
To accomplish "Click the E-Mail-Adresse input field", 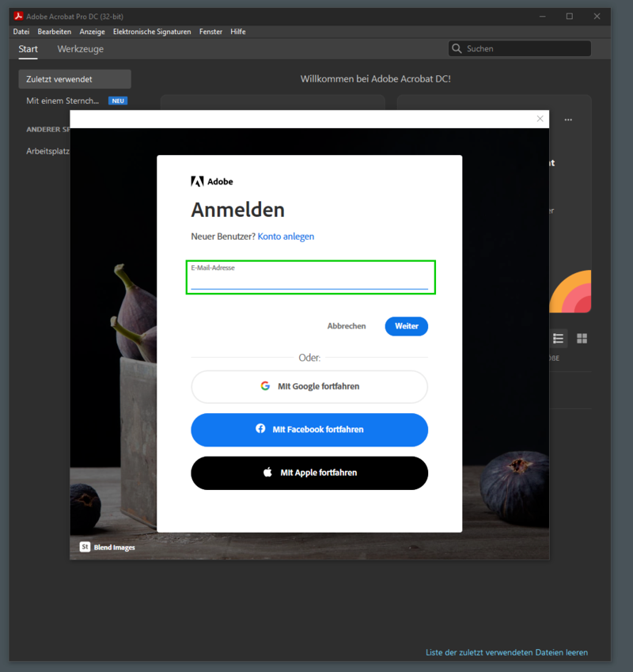I will pos(309,282).
